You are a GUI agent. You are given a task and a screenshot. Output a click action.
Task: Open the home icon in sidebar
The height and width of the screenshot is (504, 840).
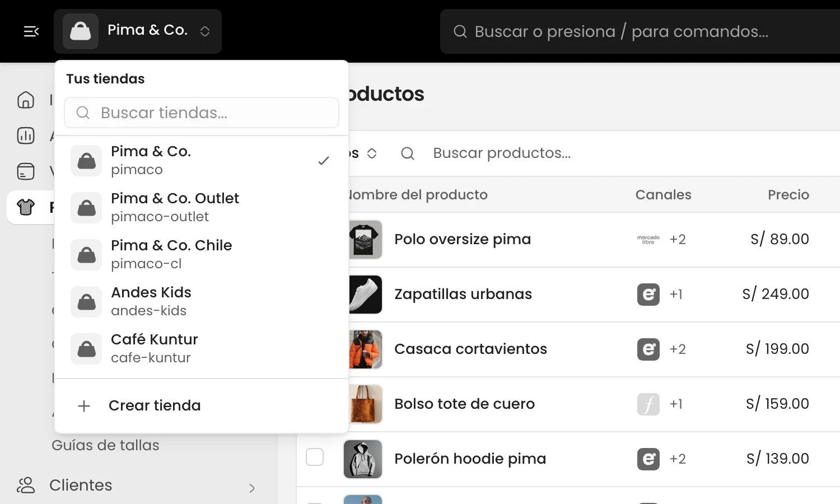click(x=26, y=100)
